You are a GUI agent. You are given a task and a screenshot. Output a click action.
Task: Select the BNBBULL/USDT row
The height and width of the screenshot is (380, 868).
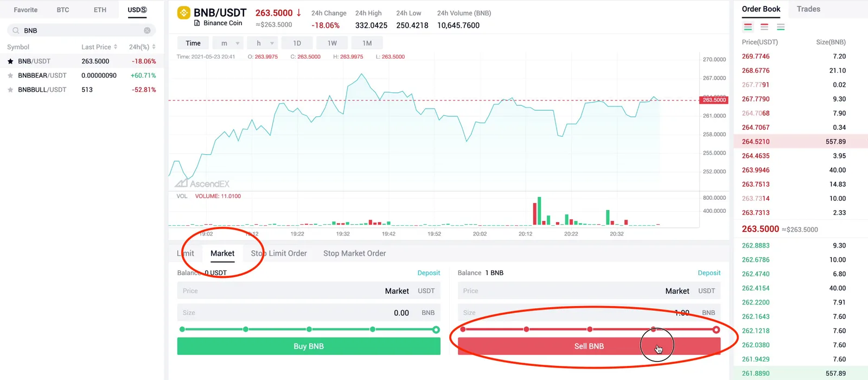click(82, 90)
